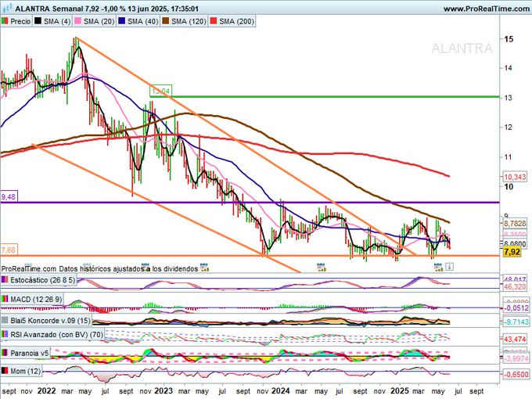Viewport: 532px width, 399px height.
Task: Click the MACD indicator color icon
Action: [5, 299]
